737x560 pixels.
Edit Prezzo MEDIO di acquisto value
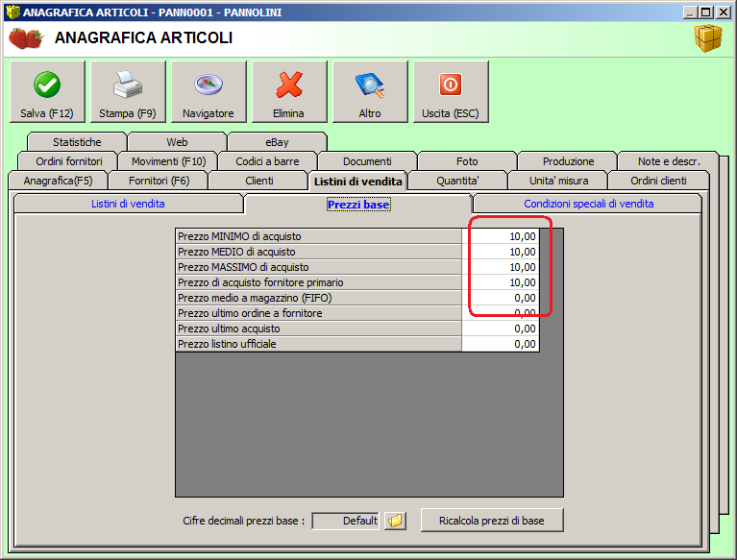[x=500, y=252]
